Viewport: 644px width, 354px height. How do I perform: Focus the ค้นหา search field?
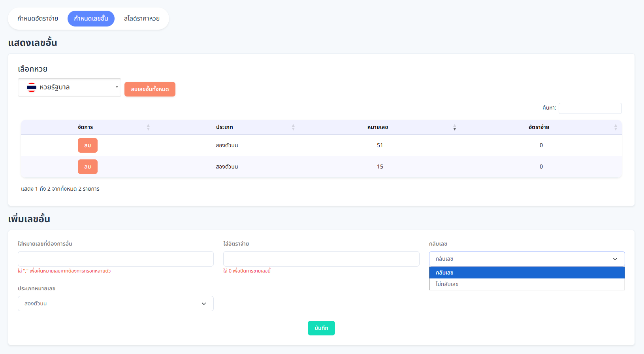590,108
